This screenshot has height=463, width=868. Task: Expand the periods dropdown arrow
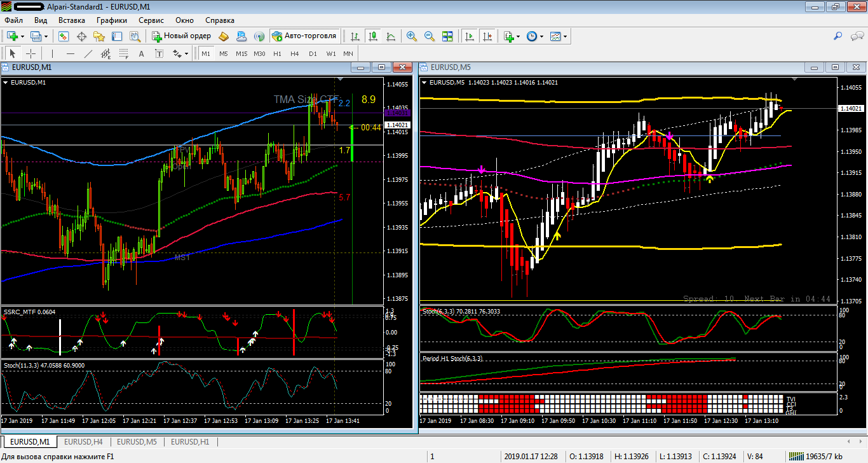(x=542, y=36)
